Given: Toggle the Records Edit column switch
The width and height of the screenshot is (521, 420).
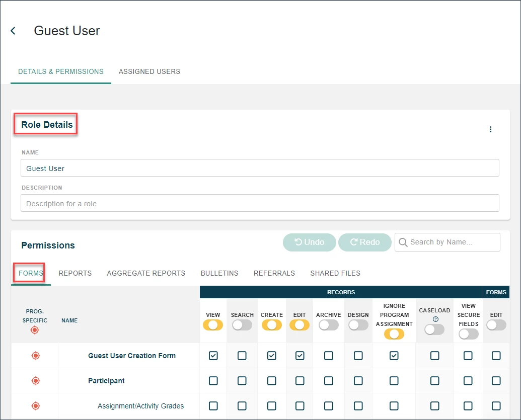Looking at the screenshot, I should click(x=300, y=325).
